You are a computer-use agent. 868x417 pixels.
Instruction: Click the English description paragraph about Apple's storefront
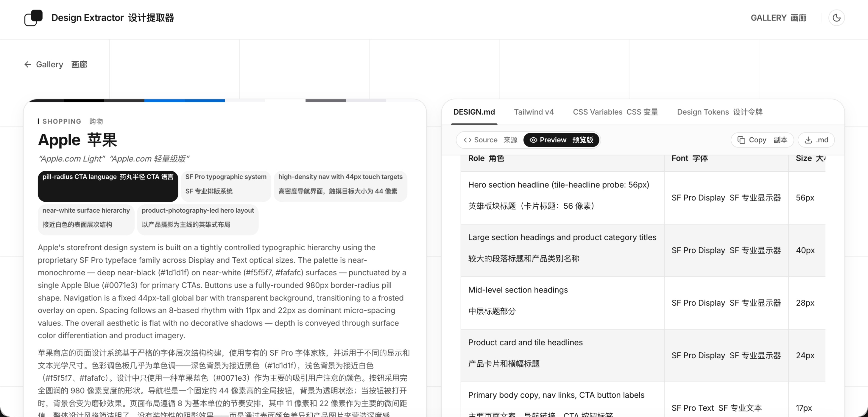point(222,292)
